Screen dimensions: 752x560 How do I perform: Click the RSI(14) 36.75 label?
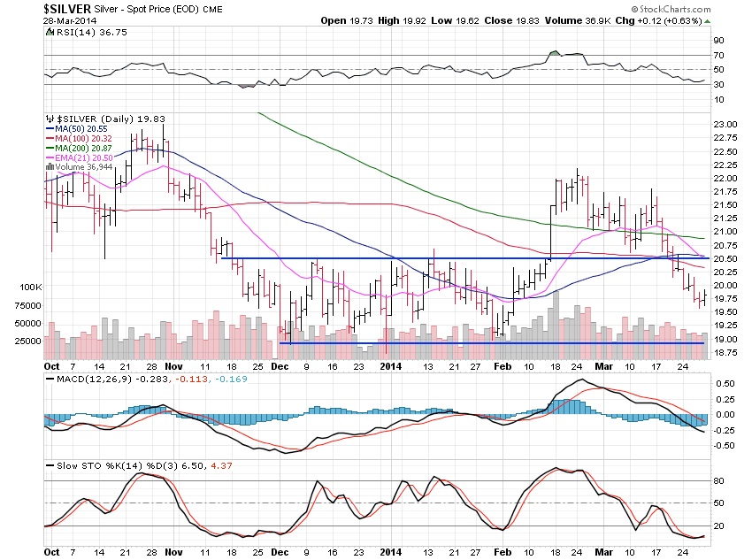pyautogui.click(x=92, y=32)
